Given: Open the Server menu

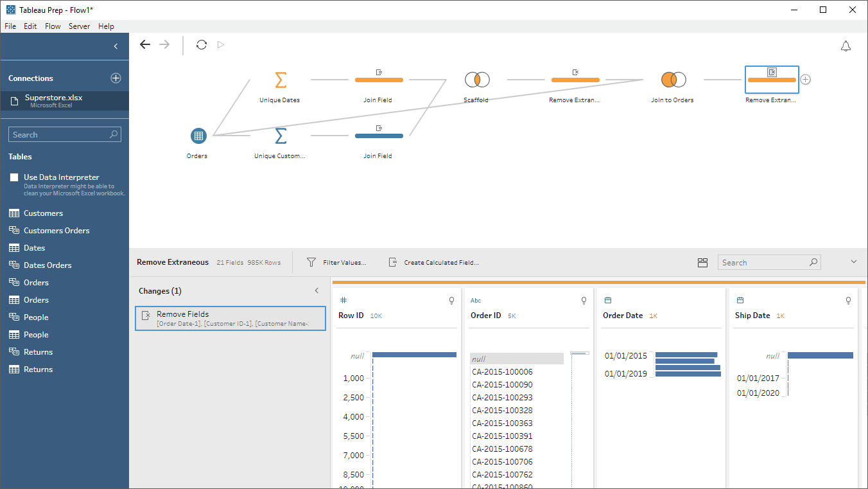Looking at the screenshot, I should [80, 26].
